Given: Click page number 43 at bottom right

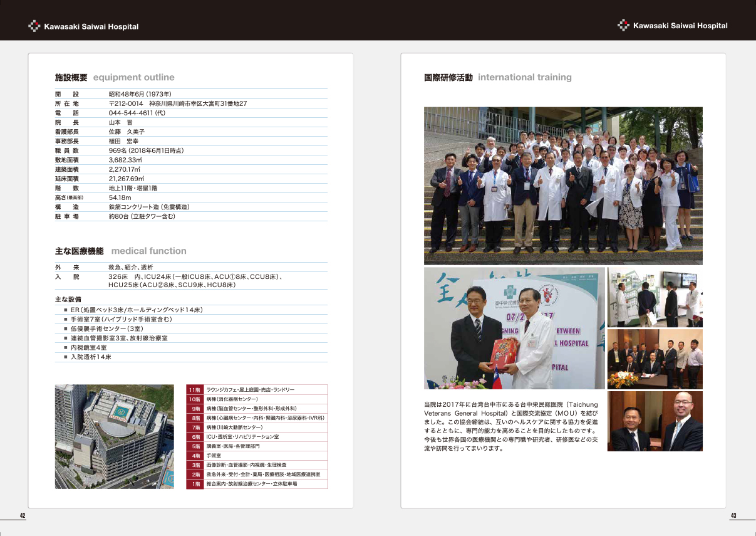Looking at the screenshot, I should tap(733, 515).
